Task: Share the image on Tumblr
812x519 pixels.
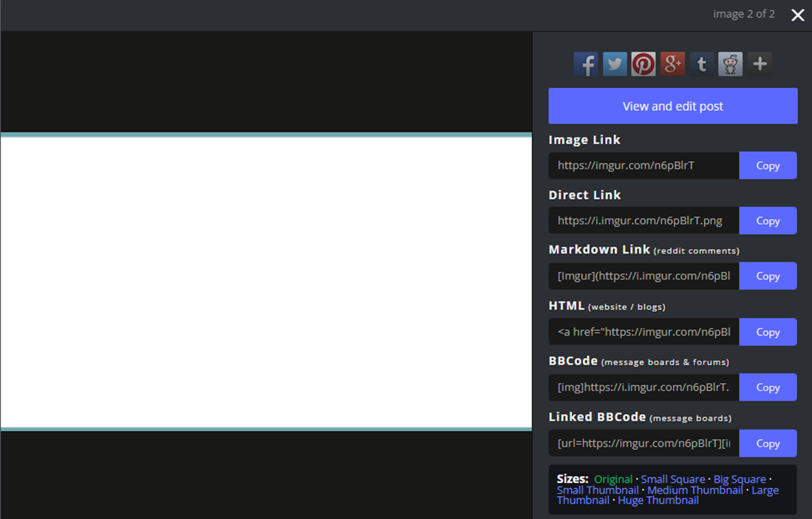Action: 701,64
